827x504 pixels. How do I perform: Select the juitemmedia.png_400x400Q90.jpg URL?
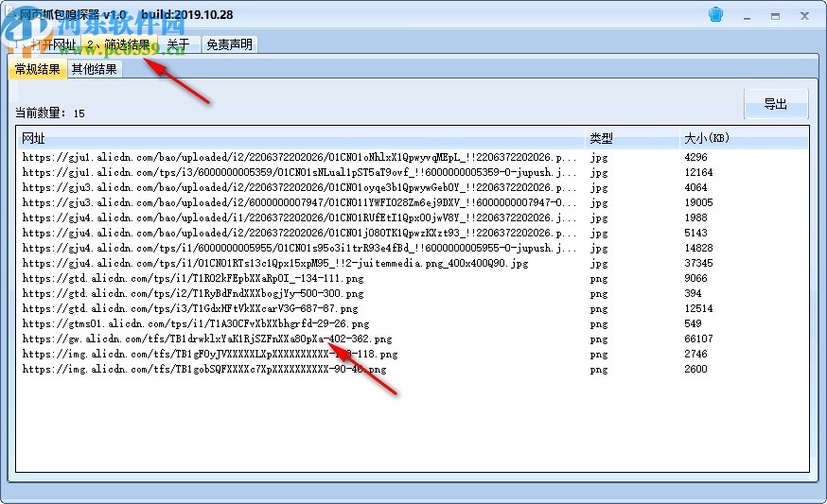coord(275,263)
